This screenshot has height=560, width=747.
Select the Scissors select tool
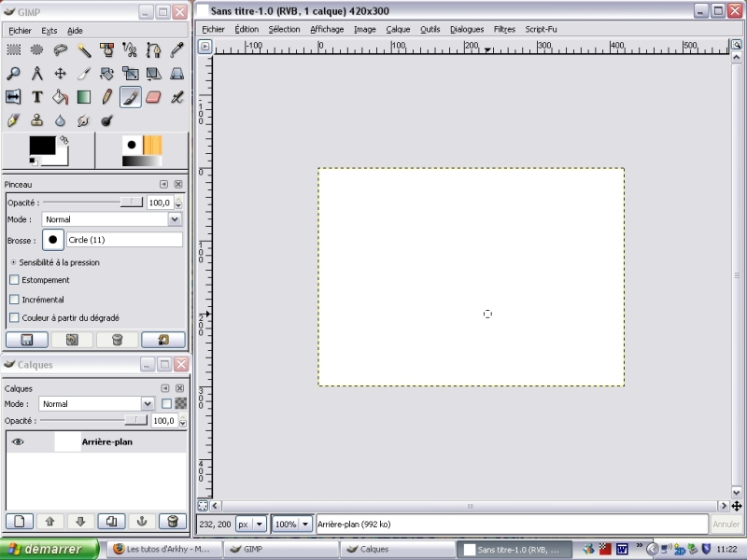click(130, 49)
